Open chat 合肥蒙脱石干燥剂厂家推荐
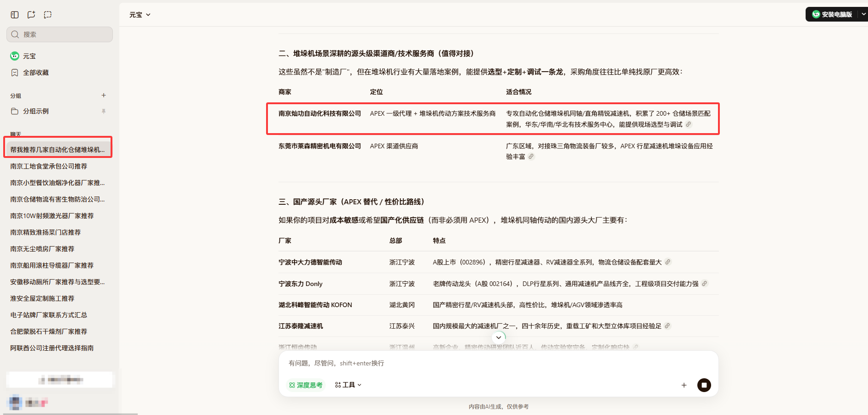 [x=49, y=331]
